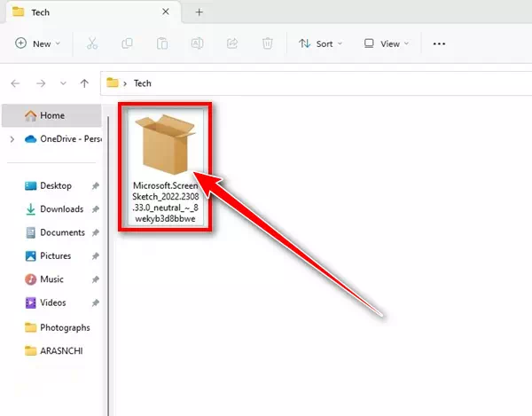Click the pin icon beside Downloads

[x=96, y=209]
